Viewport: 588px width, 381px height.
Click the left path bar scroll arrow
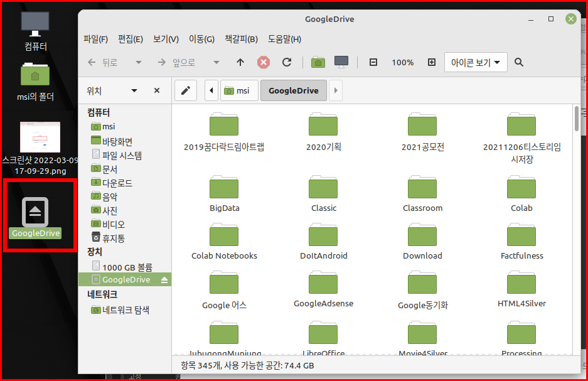coord(211,90)
